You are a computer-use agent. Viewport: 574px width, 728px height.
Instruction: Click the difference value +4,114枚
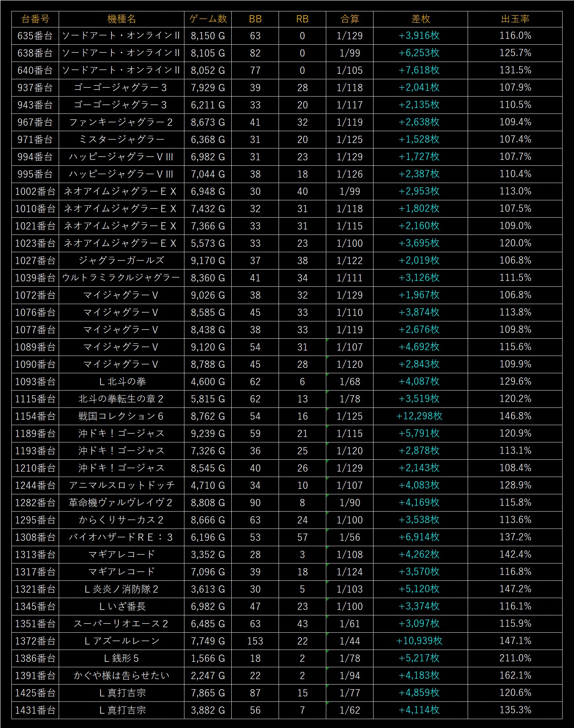click(419, 710)
